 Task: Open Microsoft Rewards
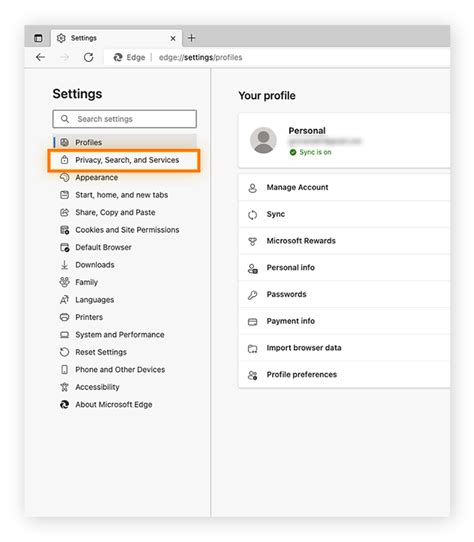pos(344,241)
